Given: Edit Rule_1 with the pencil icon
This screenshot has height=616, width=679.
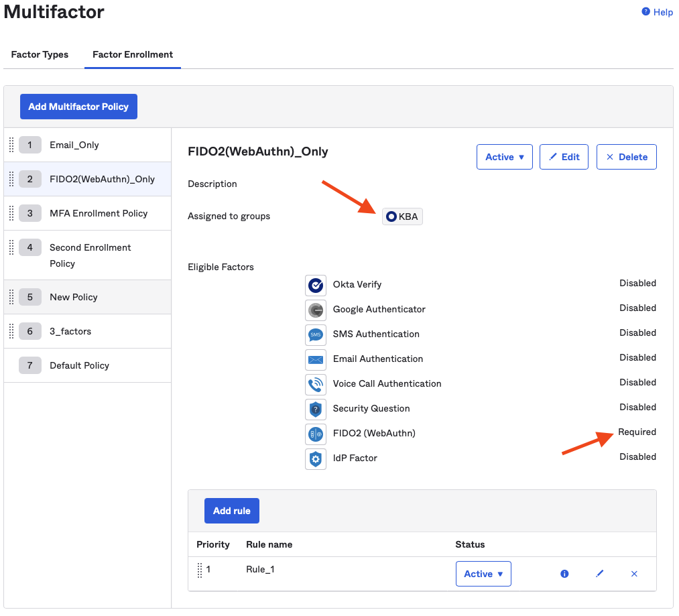Looking at the screenshot, I should [x=599, y=574].
